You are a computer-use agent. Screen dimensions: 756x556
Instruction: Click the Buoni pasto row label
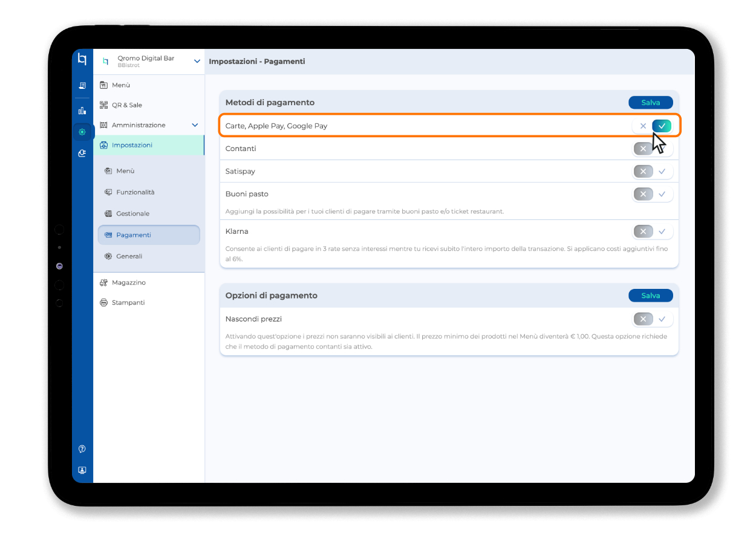coord(247,194)
